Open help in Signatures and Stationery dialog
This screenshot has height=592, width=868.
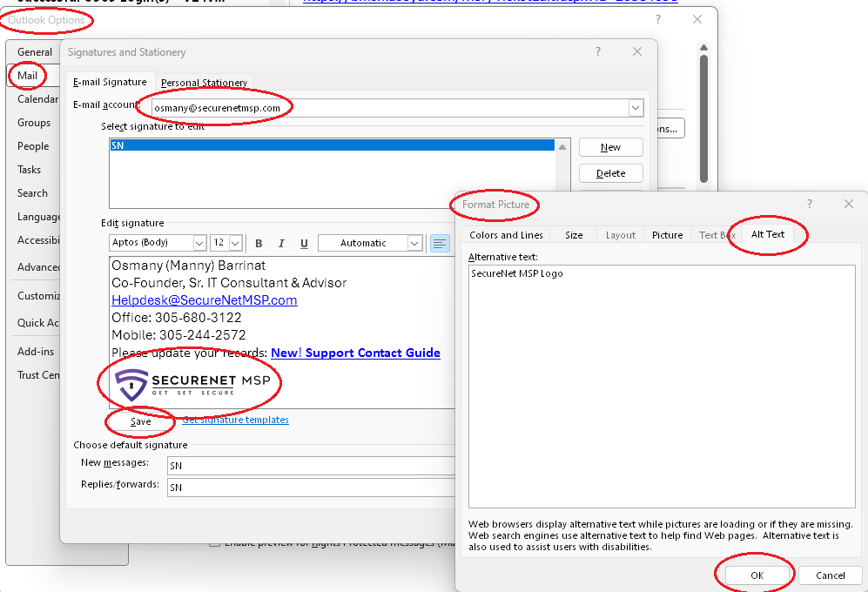pyautogui.click(x=598, y=51)
